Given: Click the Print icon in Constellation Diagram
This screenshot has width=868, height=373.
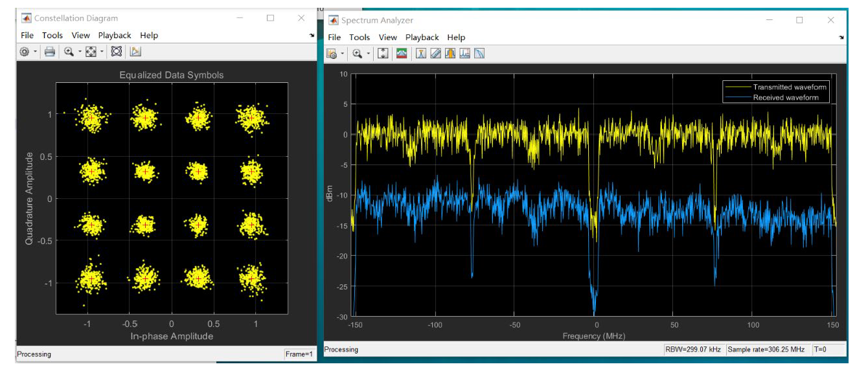Looking at the screenshot, I should (49, 52).
